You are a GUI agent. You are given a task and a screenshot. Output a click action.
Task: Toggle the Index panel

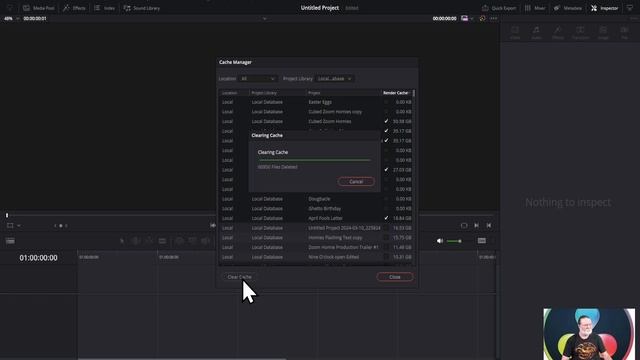[104, 8]
